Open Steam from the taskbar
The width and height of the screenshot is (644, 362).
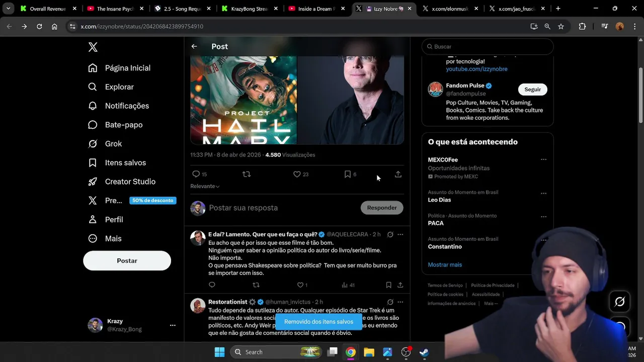pos(424,352)
